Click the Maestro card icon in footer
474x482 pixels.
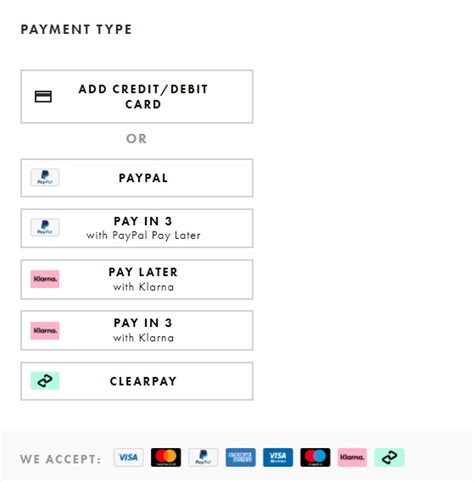[315, 457]
